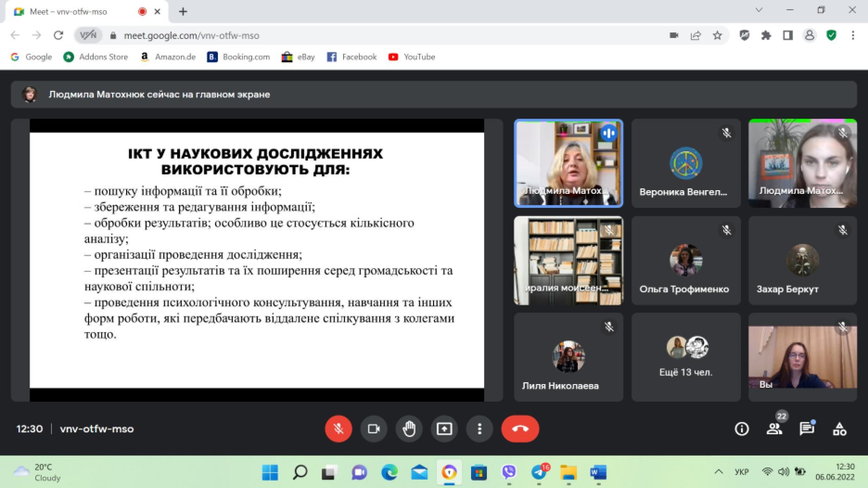Toggle the camera button off
Screen dimensions: 868x488
[x=374, y=429]
